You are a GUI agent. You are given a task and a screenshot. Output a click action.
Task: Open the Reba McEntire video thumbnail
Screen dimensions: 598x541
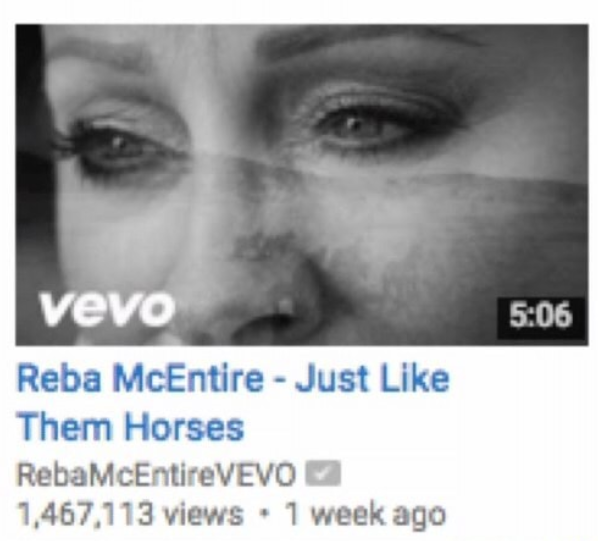point(302,185)
